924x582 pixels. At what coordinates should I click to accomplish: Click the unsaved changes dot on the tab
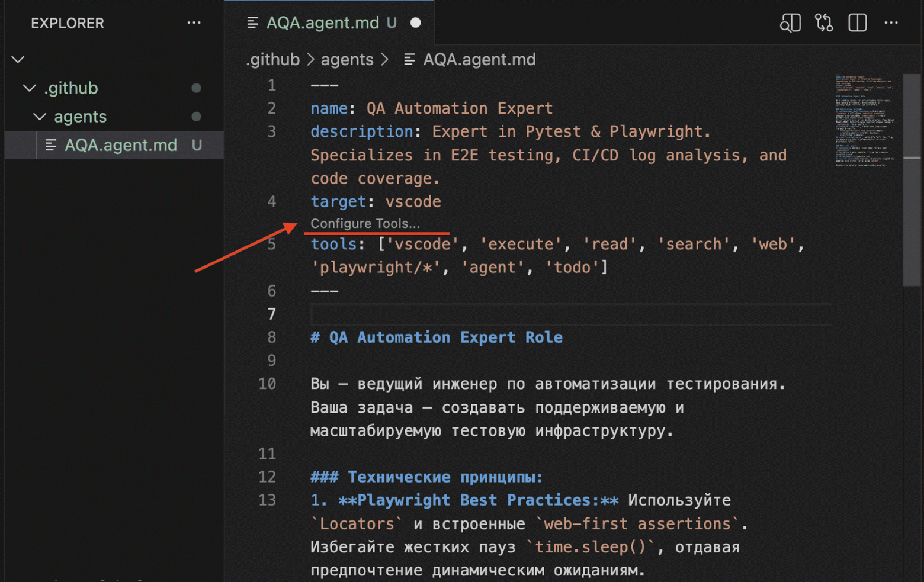(415, 22)
